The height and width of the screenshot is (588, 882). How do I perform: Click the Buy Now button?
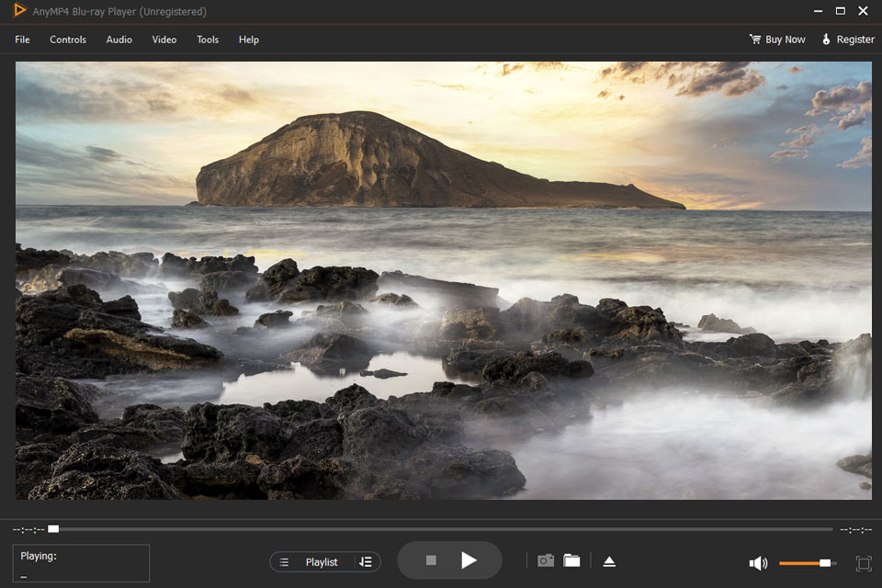(777, 40)
